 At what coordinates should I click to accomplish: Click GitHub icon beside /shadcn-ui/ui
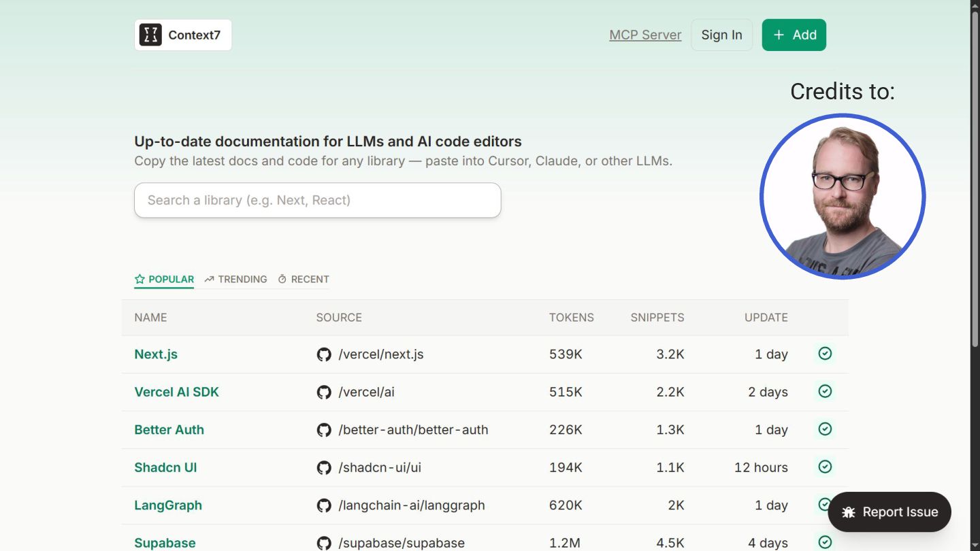(x=324, y=468)
